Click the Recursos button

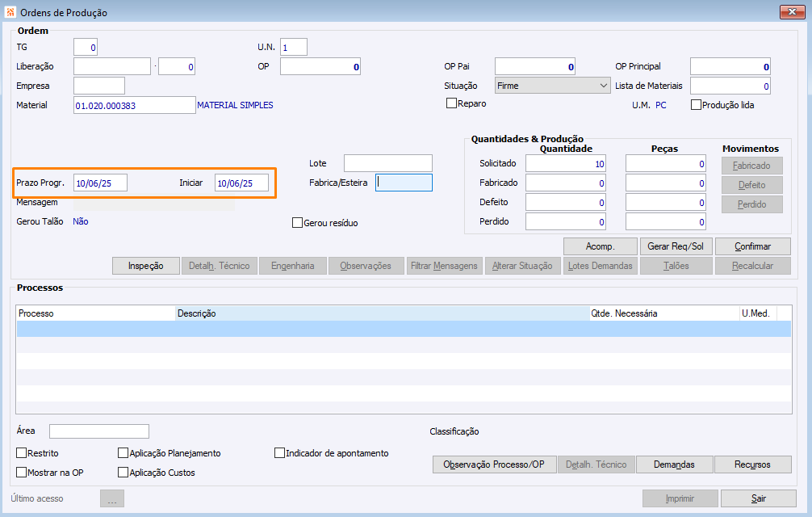(x=753, y=464)
